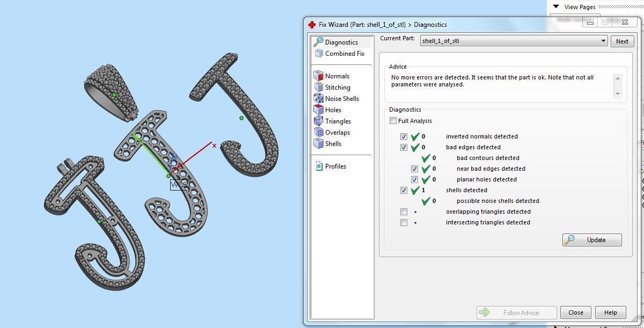Click the Advice box down arrow
Screen dimensions: 644x328
pyautogui.click(x=617, y=93)
